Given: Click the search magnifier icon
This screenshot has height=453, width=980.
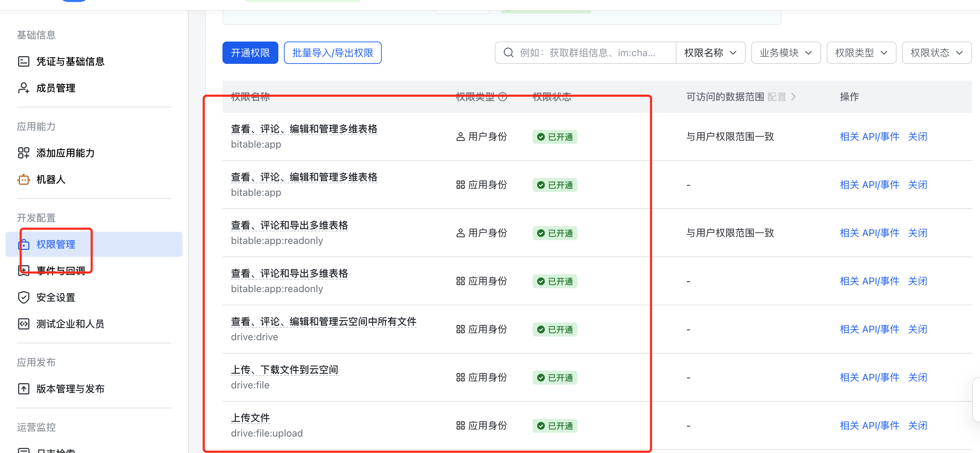Looking at the screenshot, I should 508,52.
